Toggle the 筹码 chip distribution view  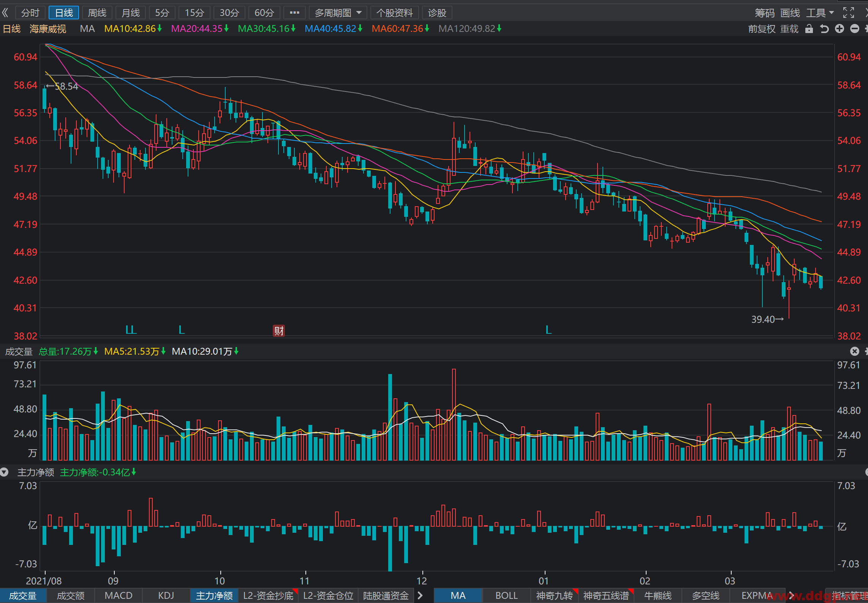pos(764,13)
